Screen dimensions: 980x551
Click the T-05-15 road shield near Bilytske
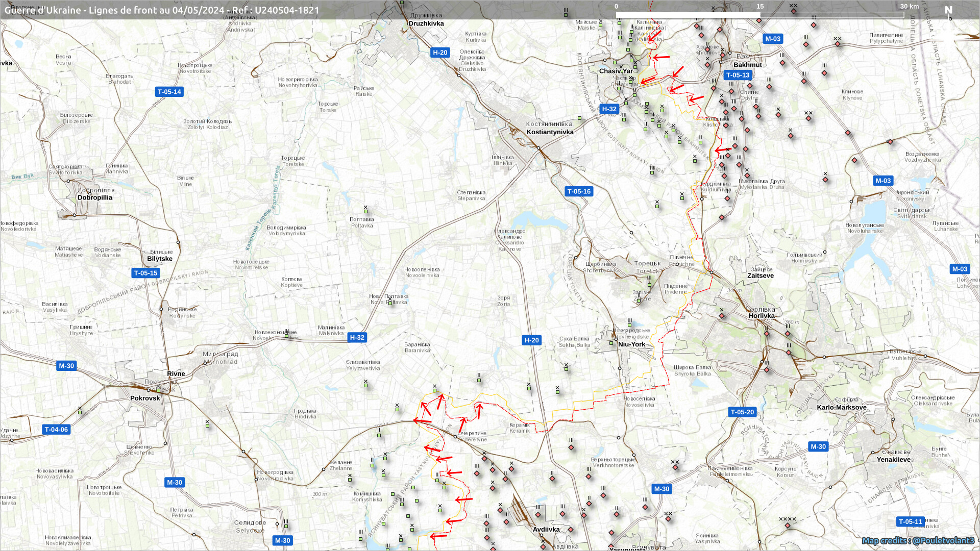[145, 273]
